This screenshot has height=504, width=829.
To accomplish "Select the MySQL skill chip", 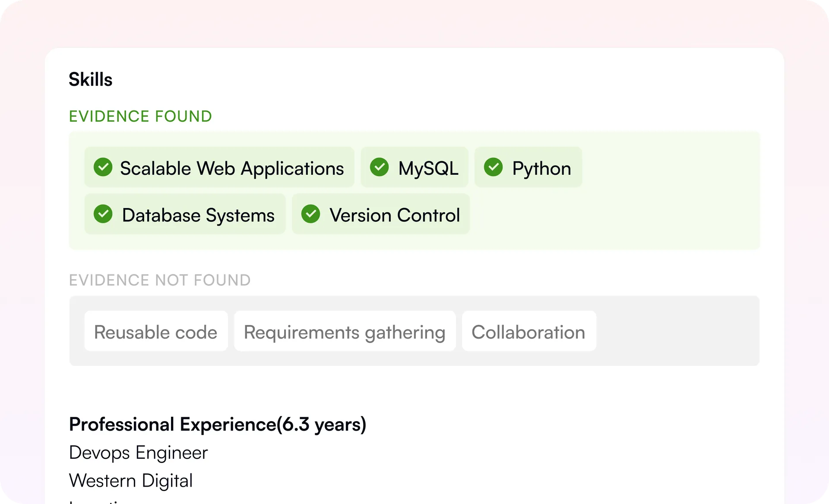I will [x=414, y=167].
